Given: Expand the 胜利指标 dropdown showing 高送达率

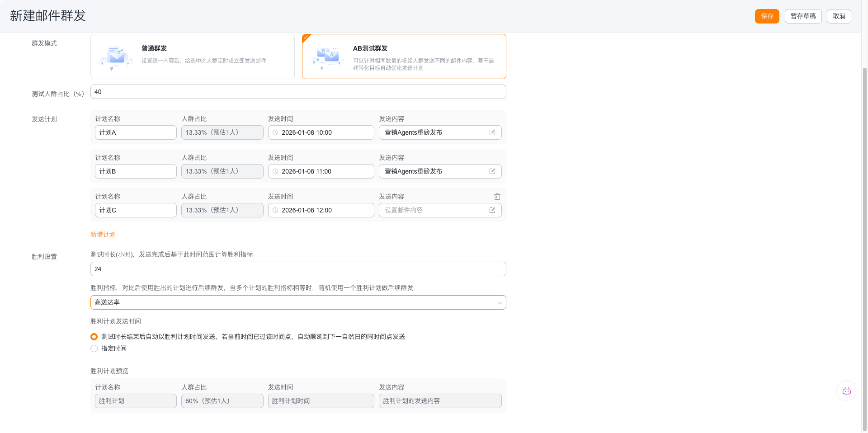Looking at the screenshot, I should tap(298, 302).
